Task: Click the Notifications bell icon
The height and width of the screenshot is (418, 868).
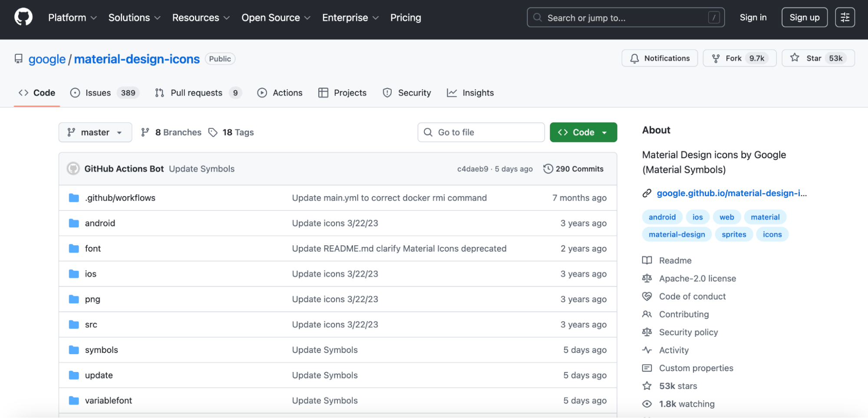Action: [x=634, y=58]
